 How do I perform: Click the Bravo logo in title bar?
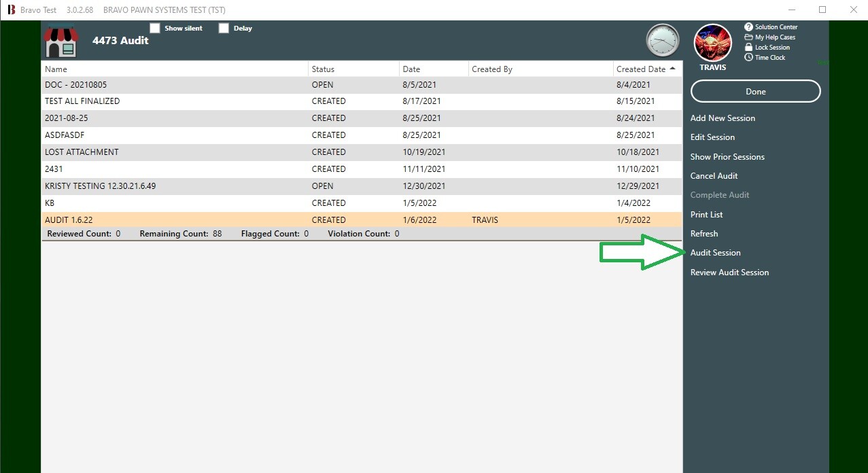(11, 10)
